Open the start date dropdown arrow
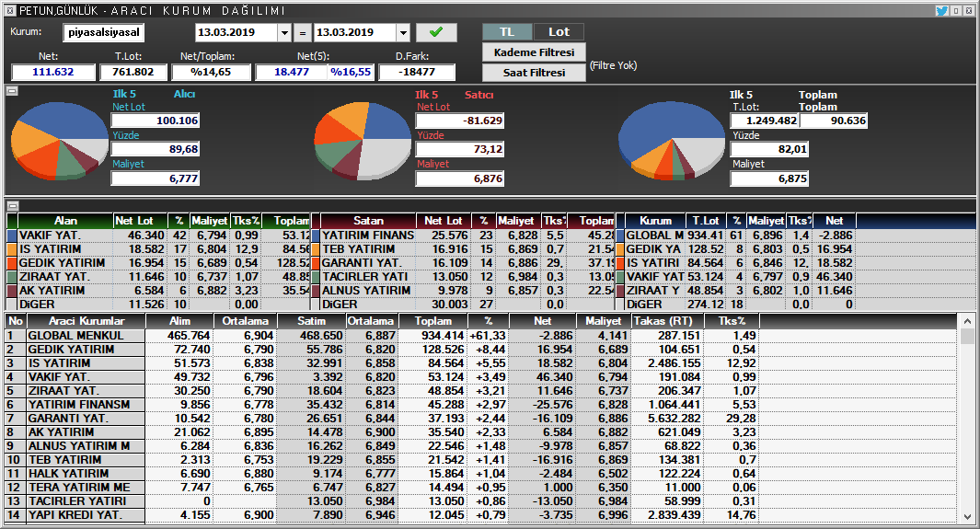The height and width of the screenshot is (529, 980). (284, 32)
